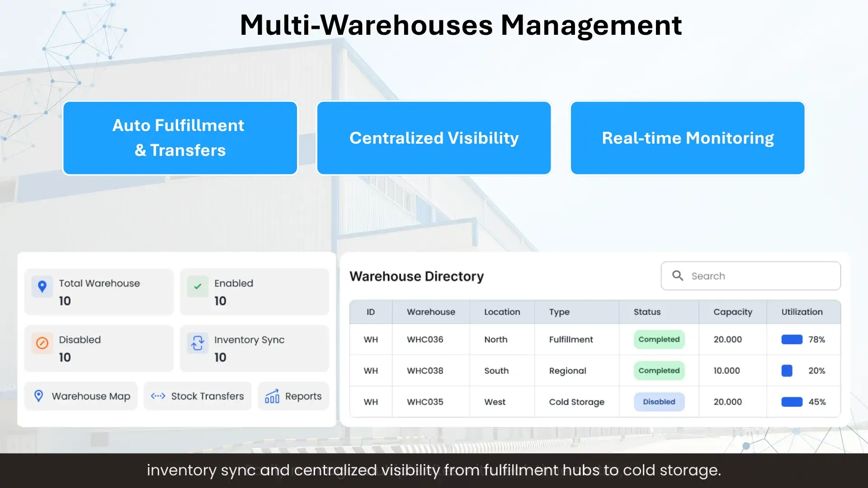Click the Inventory Sync arrows icon
868x488 pixels.
tap(198, 343)
